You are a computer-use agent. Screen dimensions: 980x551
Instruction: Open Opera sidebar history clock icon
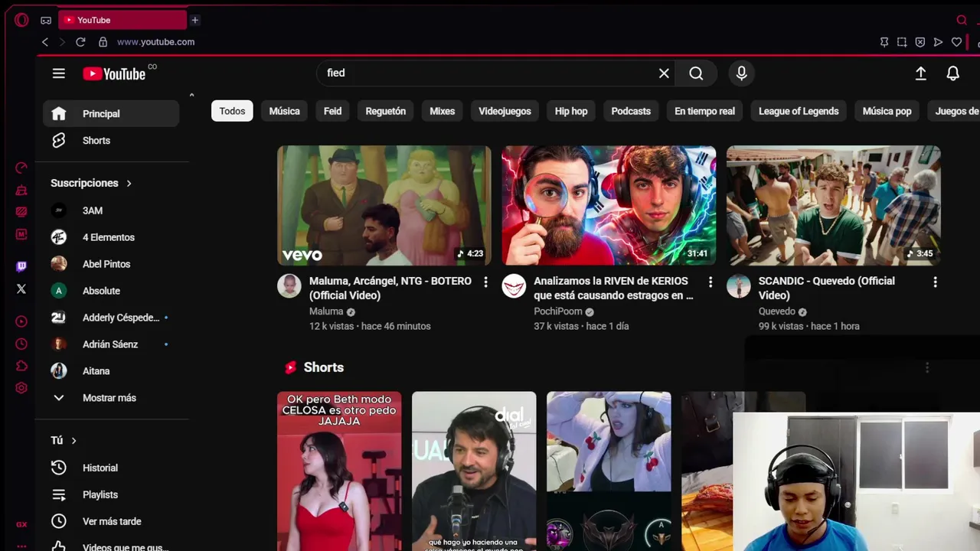(x=21, y=344)
